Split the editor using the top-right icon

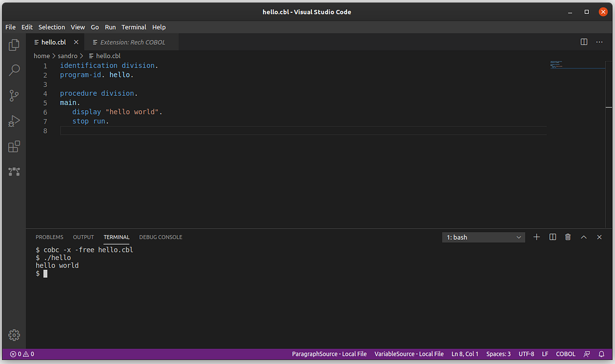pyautogui.click(x=583, y=41)
